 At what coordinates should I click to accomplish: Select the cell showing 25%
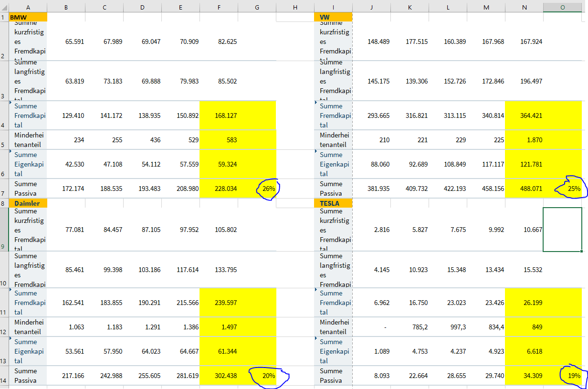tap(562, 189)
